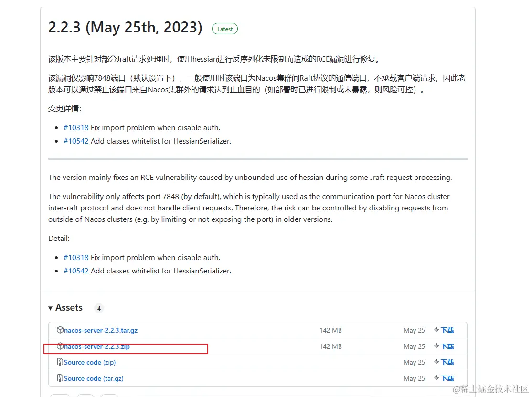Open nacos-server-2.2.3.tar.gz asset link

point(101,330)
